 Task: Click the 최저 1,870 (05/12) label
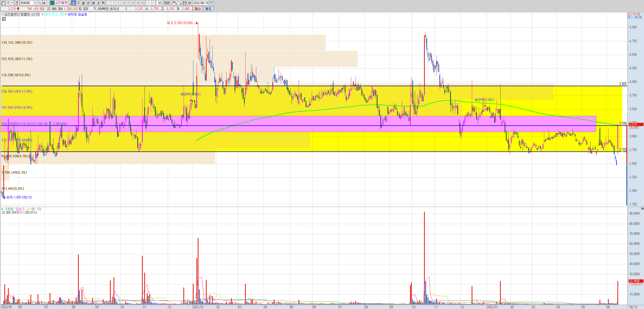pyautogui.click(x=19, y=197)
